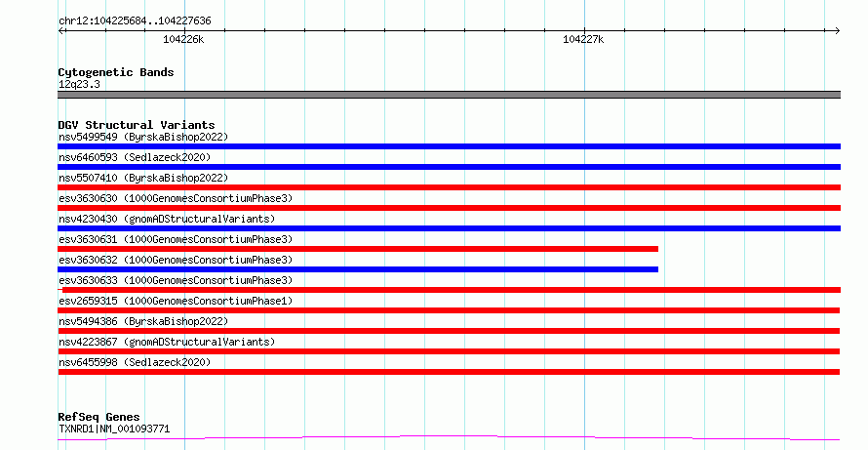
Task: Select the shorter blue bar under esv3630632
Action: pos(358,269)
